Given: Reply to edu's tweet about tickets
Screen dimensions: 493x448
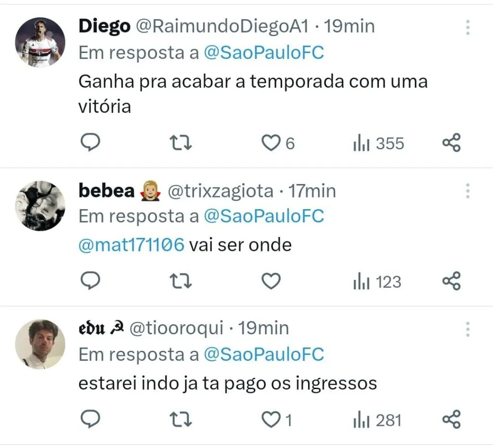Looking at the screenshot, I should tap(89, 420).
